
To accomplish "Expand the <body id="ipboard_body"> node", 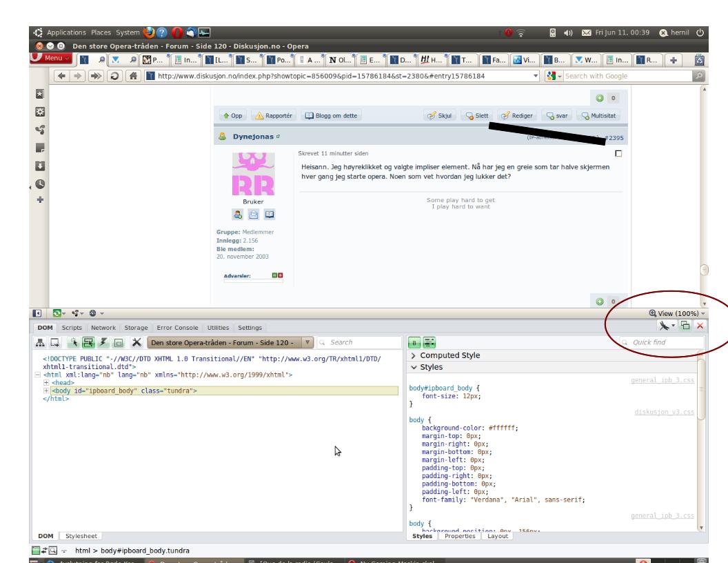I will click(x=46, y=391).
